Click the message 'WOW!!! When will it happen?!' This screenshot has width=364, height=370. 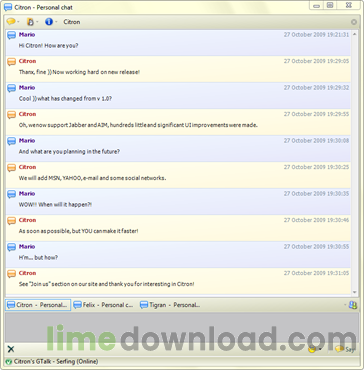(x=55, y=205)
